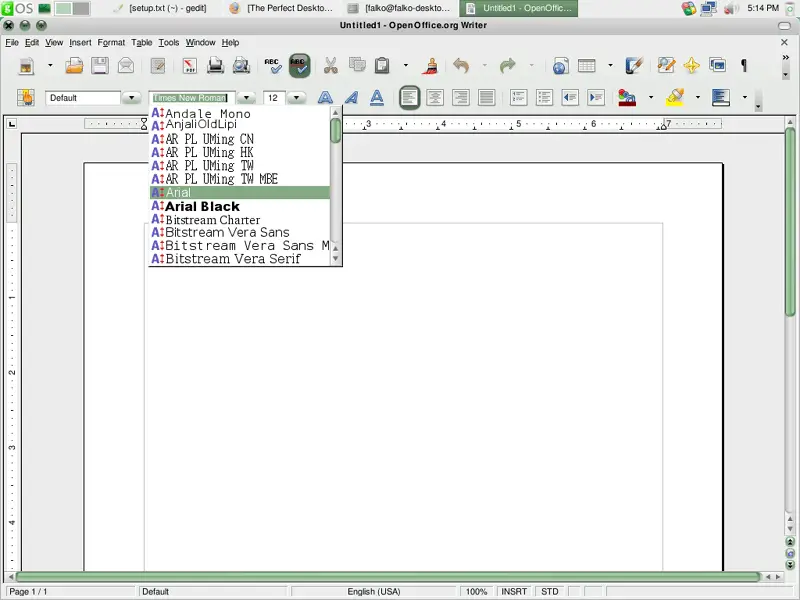Click the Styles and Formatting icon

(26, 98)
